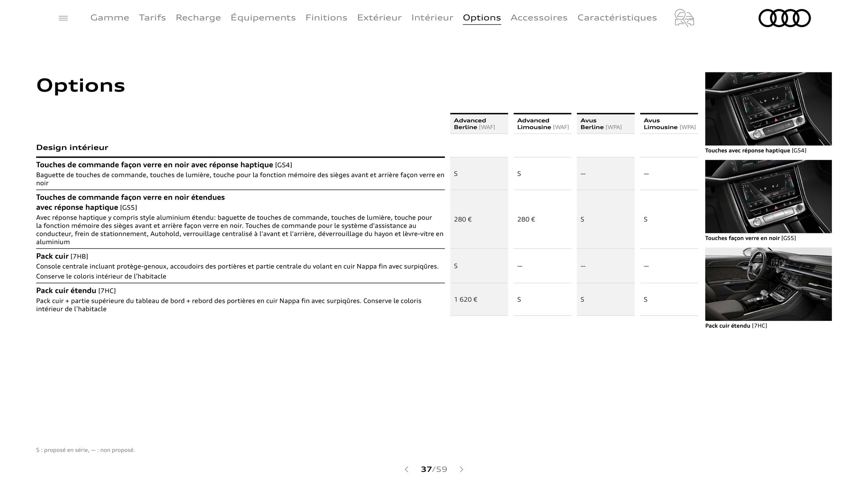Open the Caractéristiques tab
Viewport: 868px width, 488px height.
pos(617,17)
